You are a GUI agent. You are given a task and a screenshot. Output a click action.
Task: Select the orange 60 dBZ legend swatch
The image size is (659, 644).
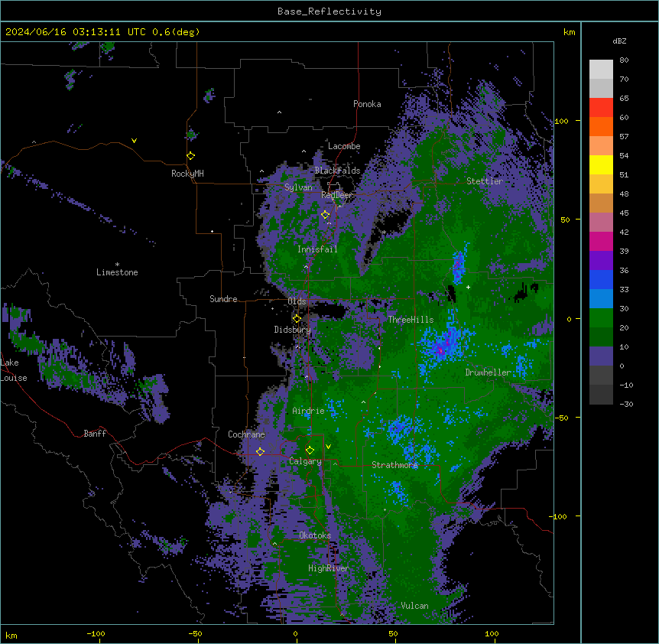coord(601,126)
